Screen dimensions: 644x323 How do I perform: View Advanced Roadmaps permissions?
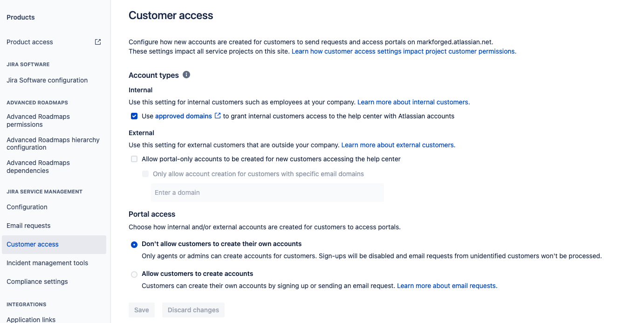coord(38,120)
